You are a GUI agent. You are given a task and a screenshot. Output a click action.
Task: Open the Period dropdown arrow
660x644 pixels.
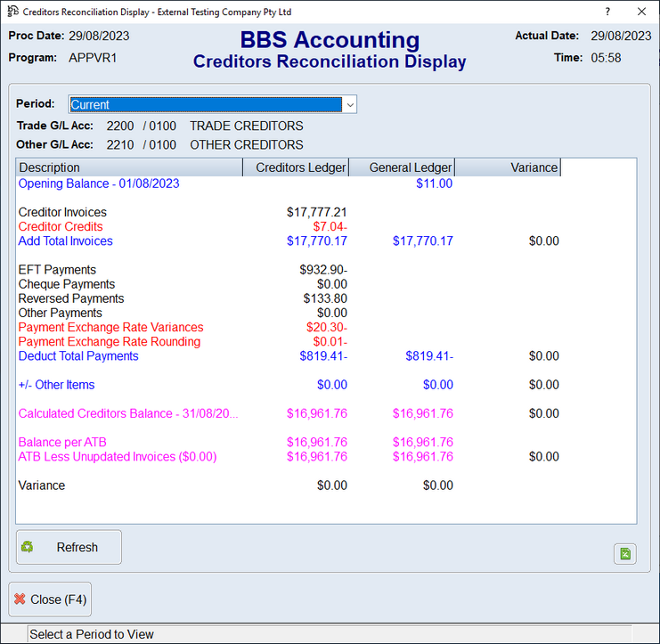coord(350,104)
